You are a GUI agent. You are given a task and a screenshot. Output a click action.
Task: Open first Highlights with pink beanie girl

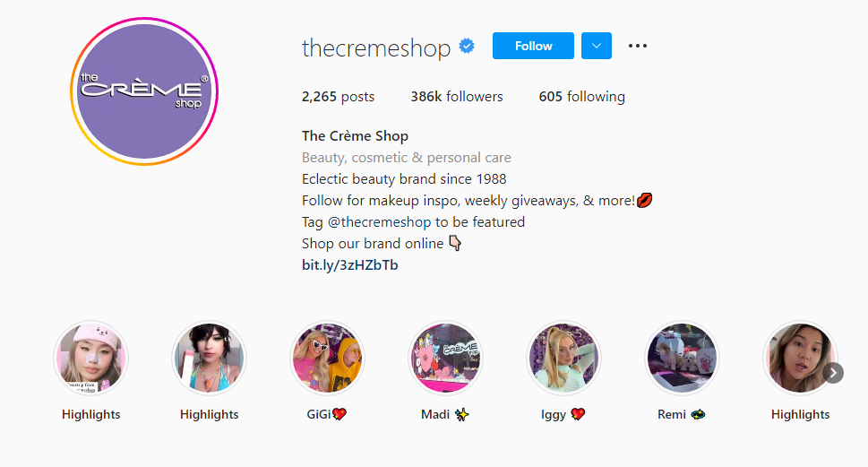coord(90,358)
